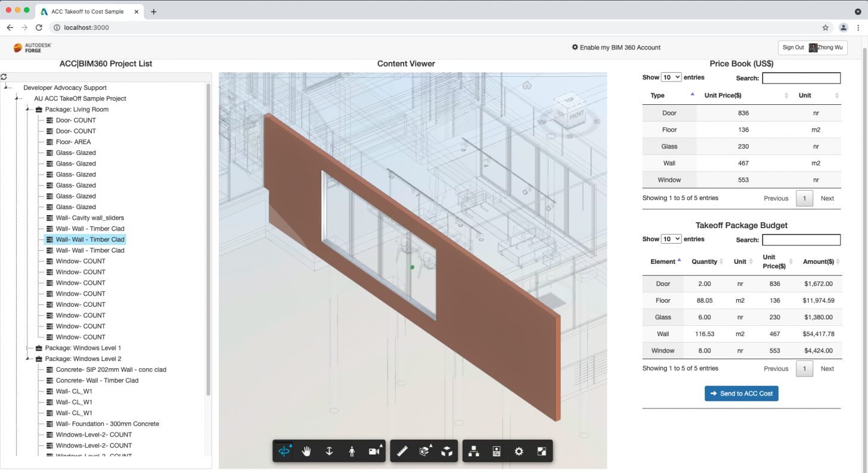The height and width of the screenshot is (473, 868).
Task: Sort budget table by Amount($) column
Action: click(x=817, y=262)
